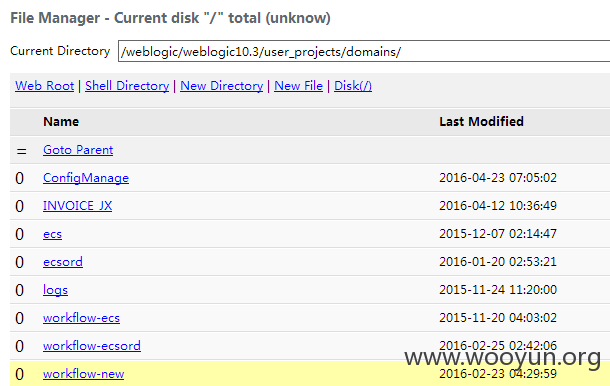The width and height of the screenshot is (610, 386).
Task: Open the ConfigManage folder
Action: (86, 178)
